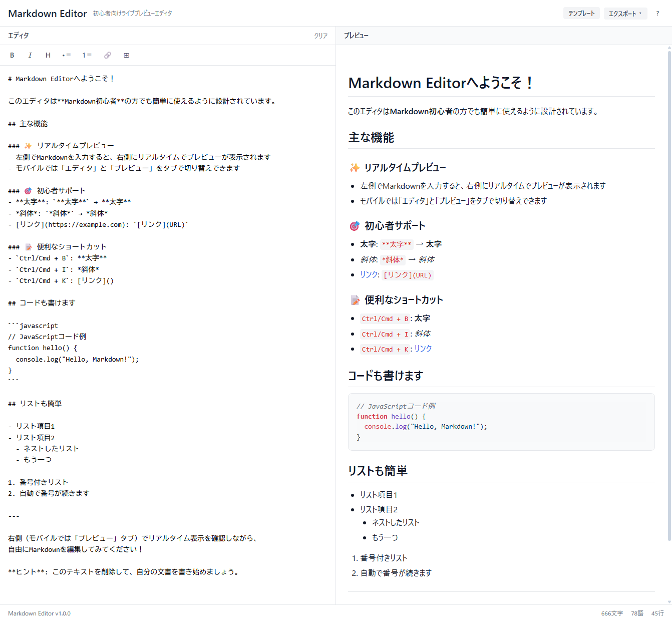Click preview heading '初心者サポート'
Viewport: 672px width, 621px height.
[387, 226]
